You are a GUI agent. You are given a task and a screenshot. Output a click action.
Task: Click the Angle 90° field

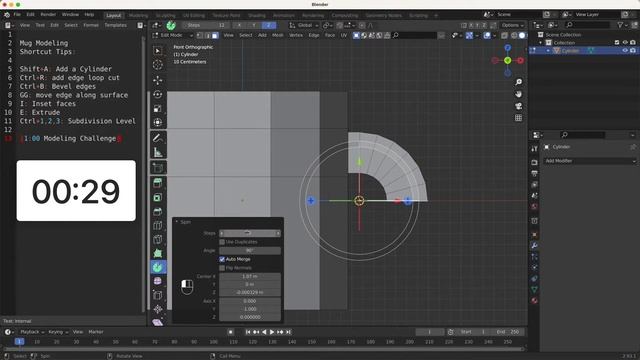click(250, 250)
